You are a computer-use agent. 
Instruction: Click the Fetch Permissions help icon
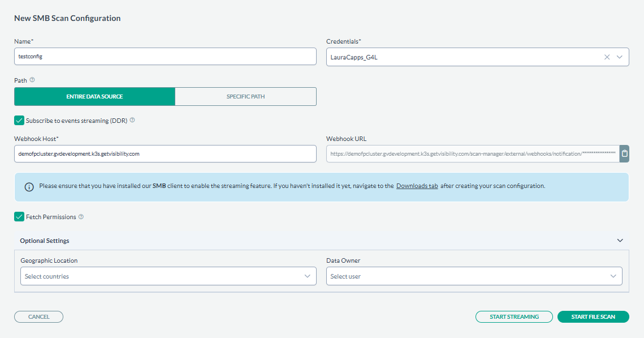81,217
